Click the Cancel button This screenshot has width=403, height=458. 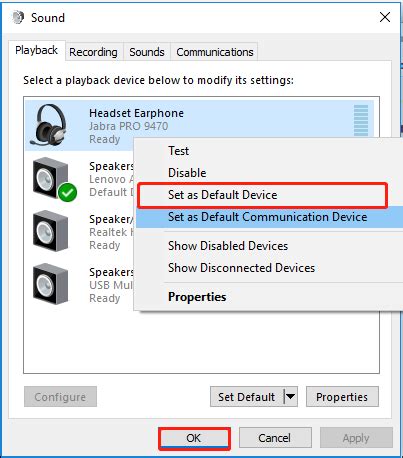275,438
